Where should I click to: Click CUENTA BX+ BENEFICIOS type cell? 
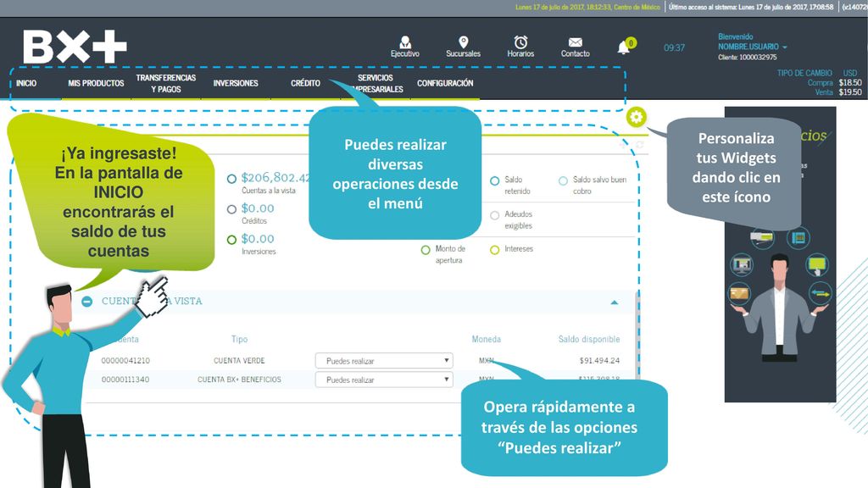tap(239, 380)
